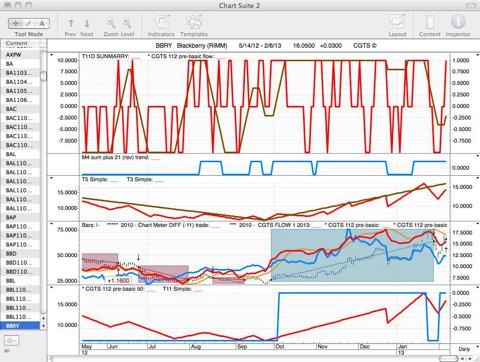Image resolution: width=480 pixels, height=362 pixels.
Task: Click the Next down-arrow icon
Action: coord(87,23)
